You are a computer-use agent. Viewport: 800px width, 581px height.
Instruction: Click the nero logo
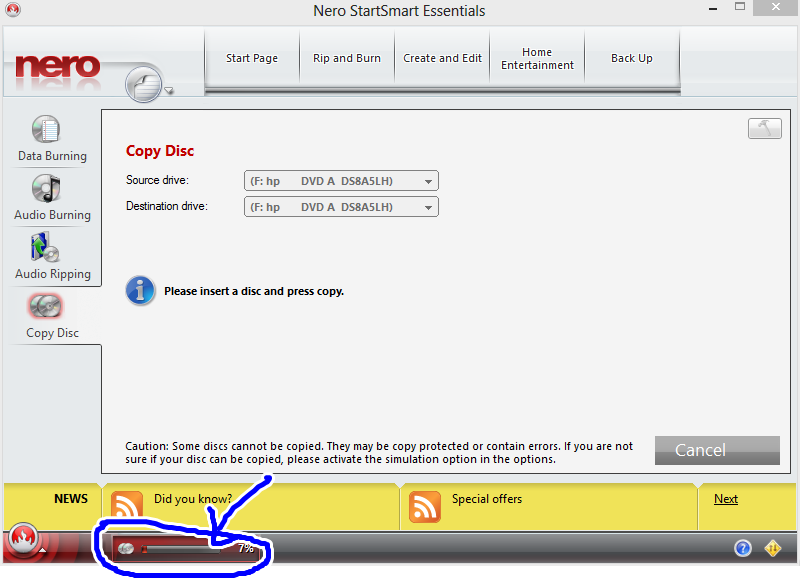pos(58,66)
